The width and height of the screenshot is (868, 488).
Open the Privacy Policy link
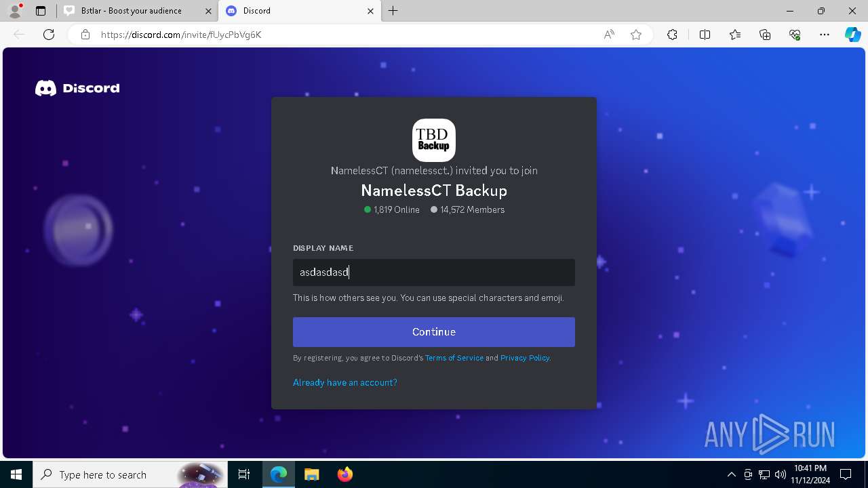point(525,358)
